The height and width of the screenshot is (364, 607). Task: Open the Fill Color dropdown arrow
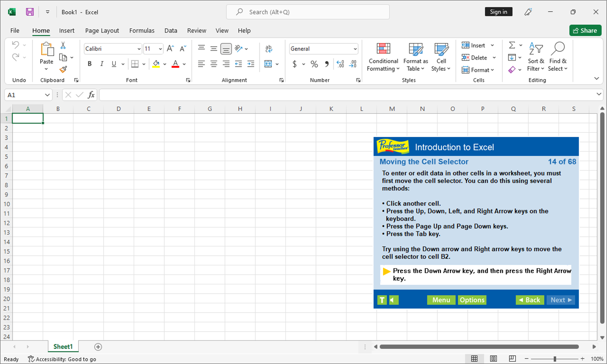(165, 64)
